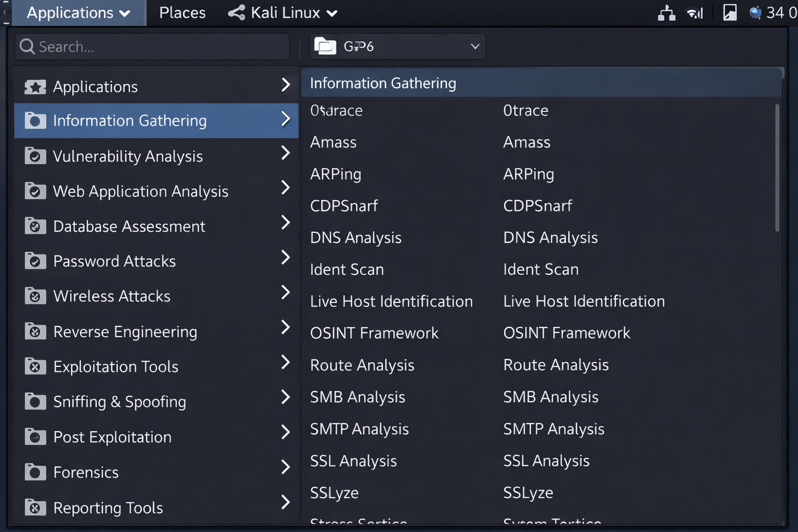This screenshot has width=798, height=532.
Task: Click the Wi-Fi signal icon in the top panel
Action: [695, 12]
